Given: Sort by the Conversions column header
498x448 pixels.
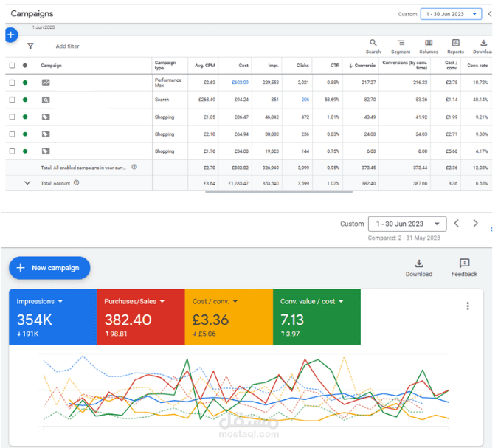Looking at the screenshot, I should click(x=362, y=66).
